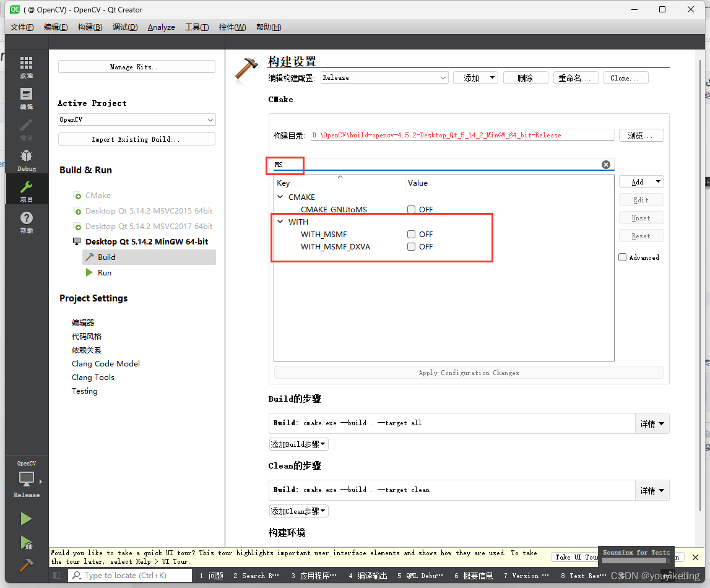Click the 删除 delete configuration button
710x588 pixels.
tap(526, 78)
